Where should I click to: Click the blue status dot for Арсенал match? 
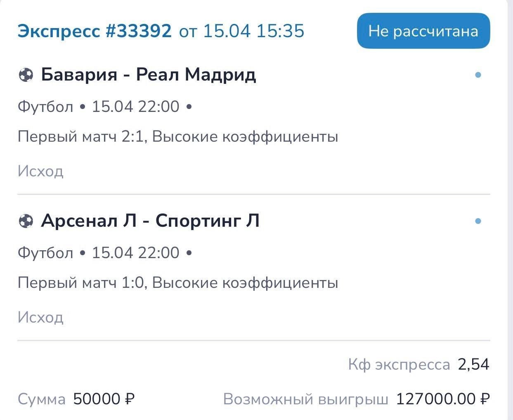[x=478, y=221]
